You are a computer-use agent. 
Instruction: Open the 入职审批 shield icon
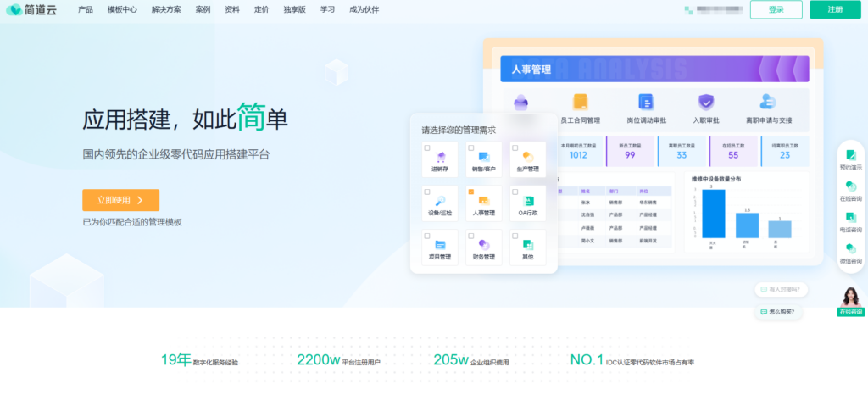point(706,102)
